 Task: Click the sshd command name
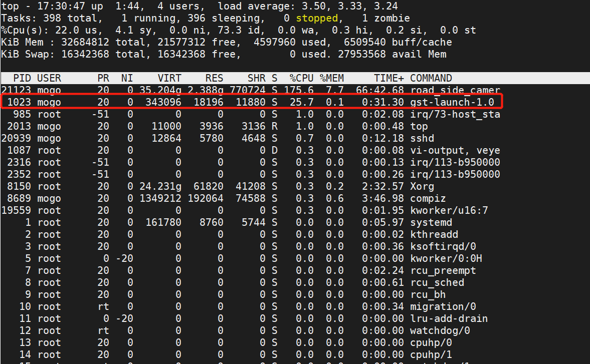coord(422,138)
